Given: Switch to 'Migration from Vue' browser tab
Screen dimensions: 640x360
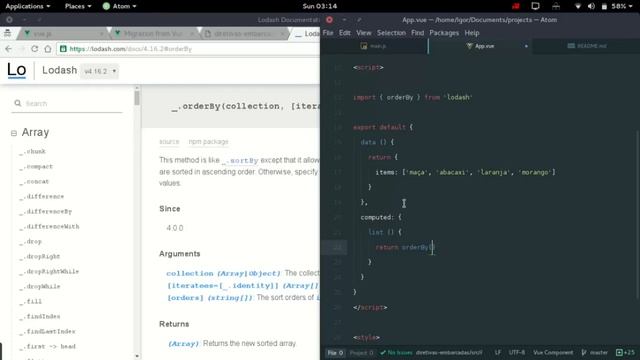Looking at the screenshot, I should coord(154,34).
